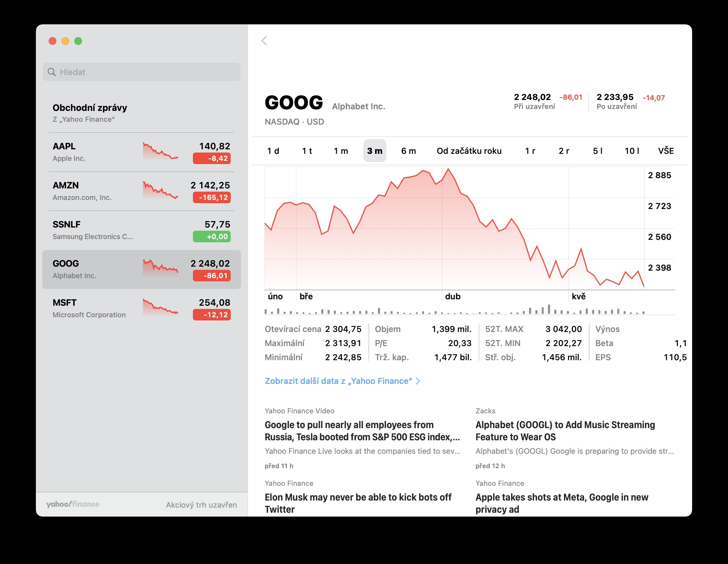
Task: Toggle the SSNLF +0,00 change badge
Action: pyautogui.click(x=212, y=237)
